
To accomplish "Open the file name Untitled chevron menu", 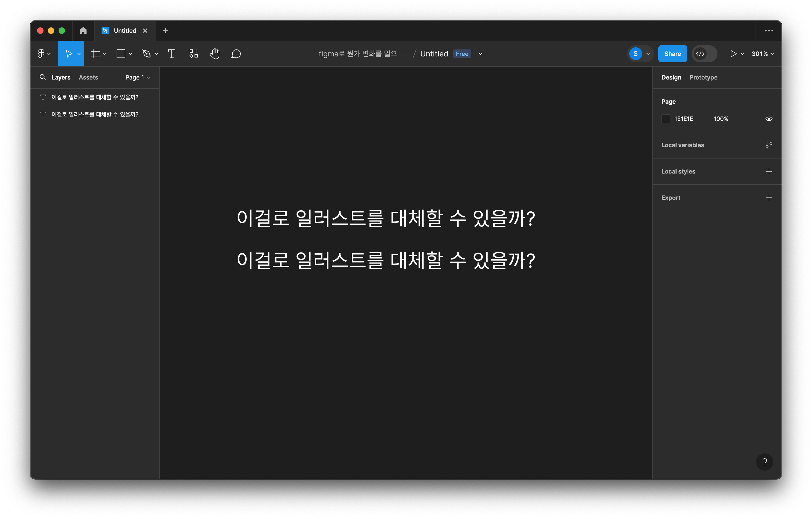I will (480, 54).
